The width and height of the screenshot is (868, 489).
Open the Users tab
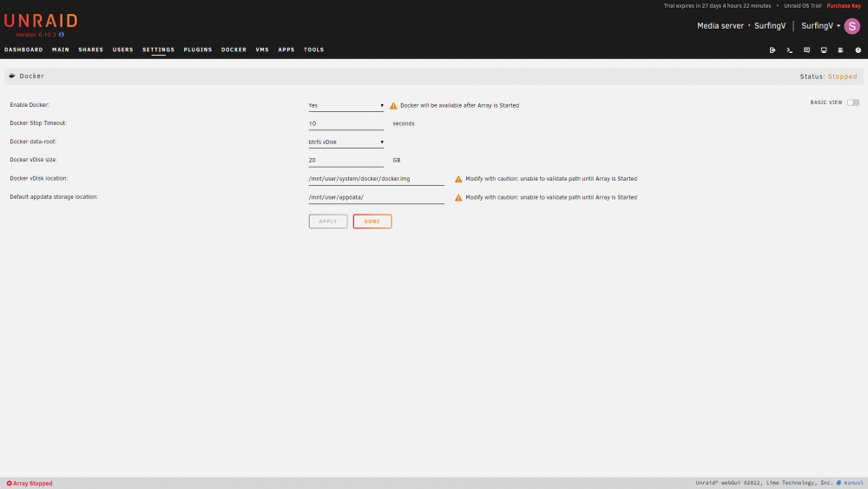(x=123, y=50)
